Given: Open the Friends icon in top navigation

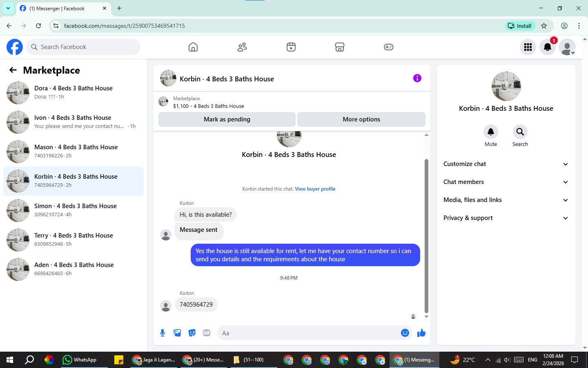Looking at the screenshot, I should (x=242, y=47).
